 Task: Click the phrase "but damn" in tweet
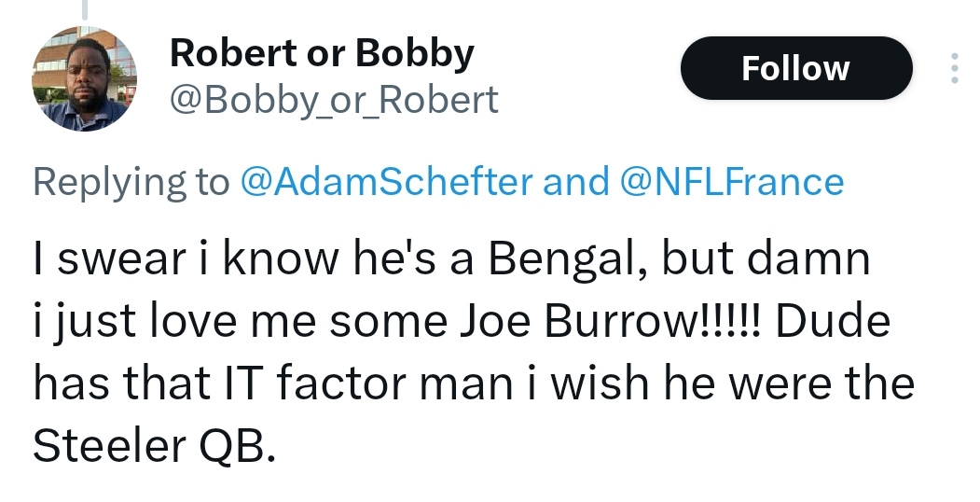pos(766,258)
